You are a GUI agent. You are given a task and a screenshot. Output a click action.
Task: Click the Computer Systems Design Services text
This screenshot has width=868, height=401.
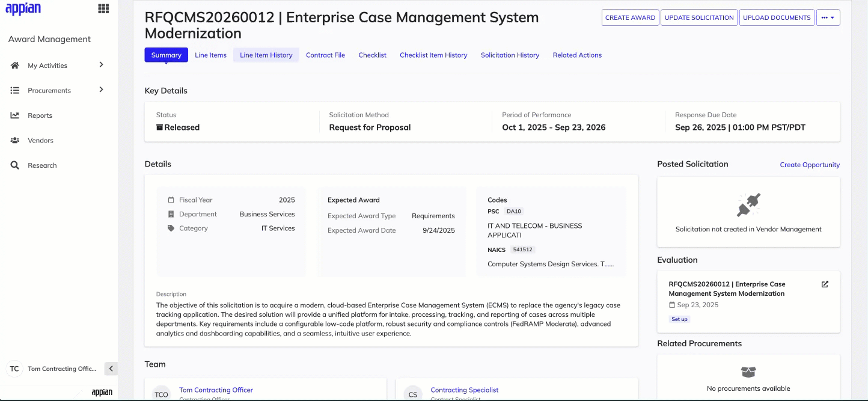click(x=551, y=264)
